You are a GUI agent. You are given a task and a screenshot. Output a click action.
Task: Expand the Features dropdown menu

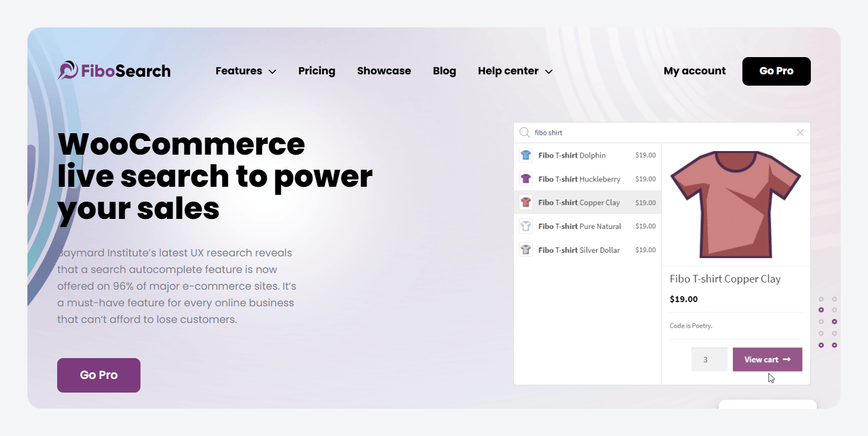[x=246, y=71]
